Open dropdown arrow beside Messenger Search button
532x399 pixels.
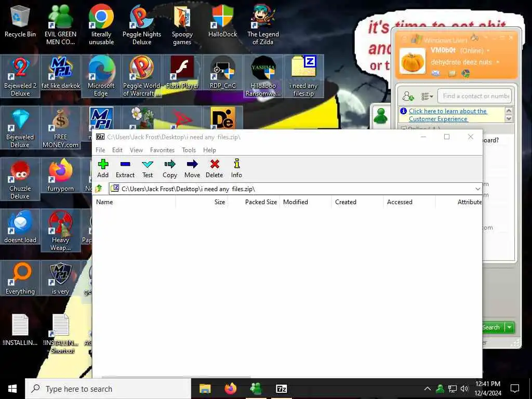(510, 327)
